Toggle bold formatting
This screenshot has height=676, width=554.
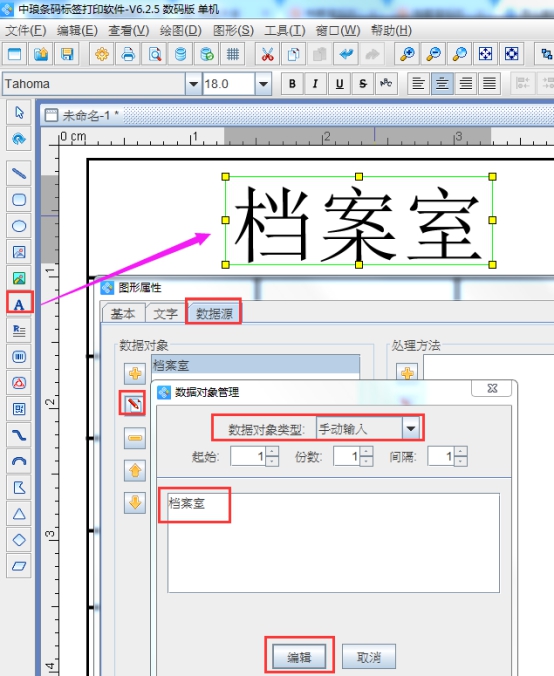292,84
